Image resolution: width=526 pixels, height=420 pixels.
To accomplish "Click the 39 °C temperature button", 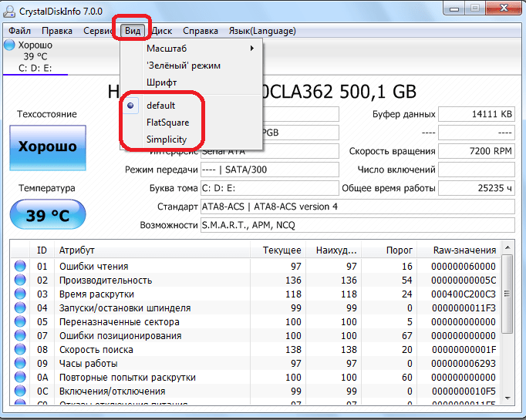I will tap(48, 214).
